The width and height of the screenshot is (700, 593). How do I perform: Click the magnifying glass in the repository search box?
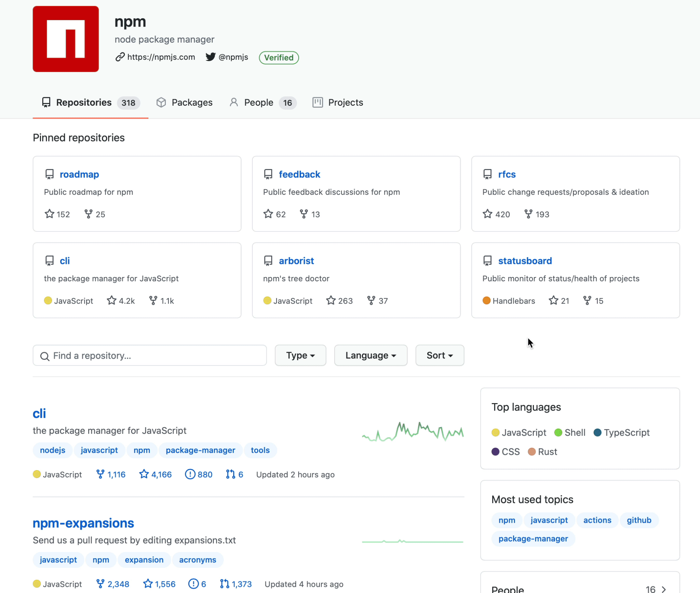point(45,356)
